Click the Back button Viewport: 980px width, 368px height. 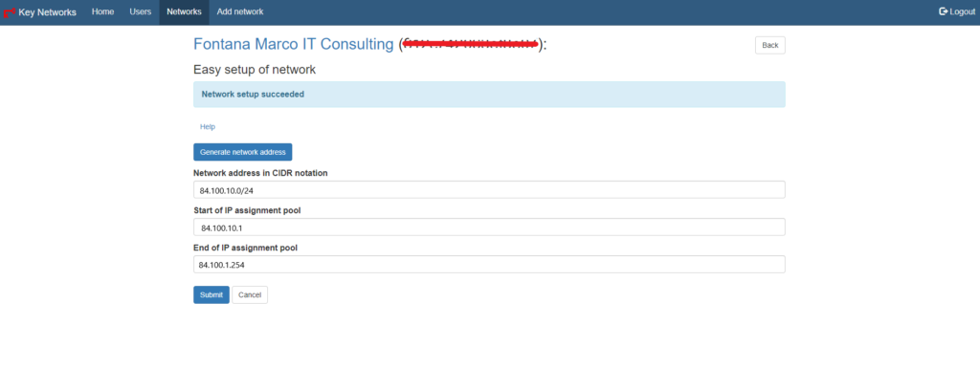(770, 46)
